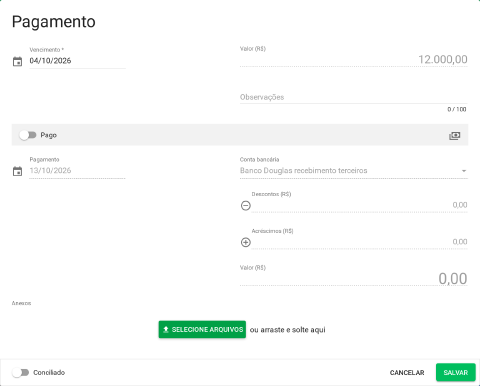This screenshot has width=480, height=386.
Task: Toggle the Pago switch
Action: (27, 135)
